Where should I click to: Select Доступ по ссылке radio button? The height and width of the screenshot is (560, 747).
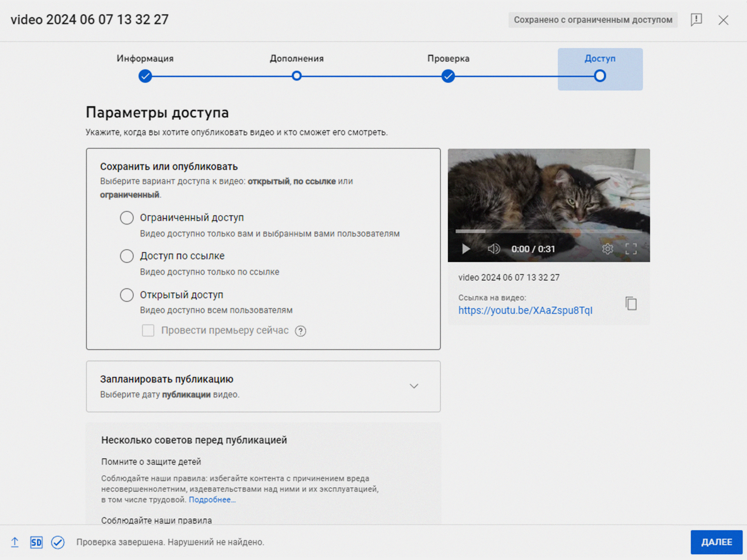point(127,256)
